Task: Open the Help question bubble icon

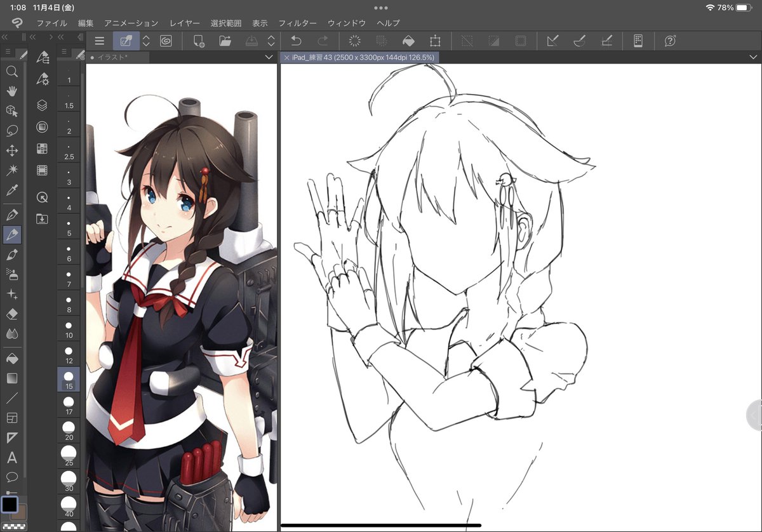Action: tap(671, 41)
